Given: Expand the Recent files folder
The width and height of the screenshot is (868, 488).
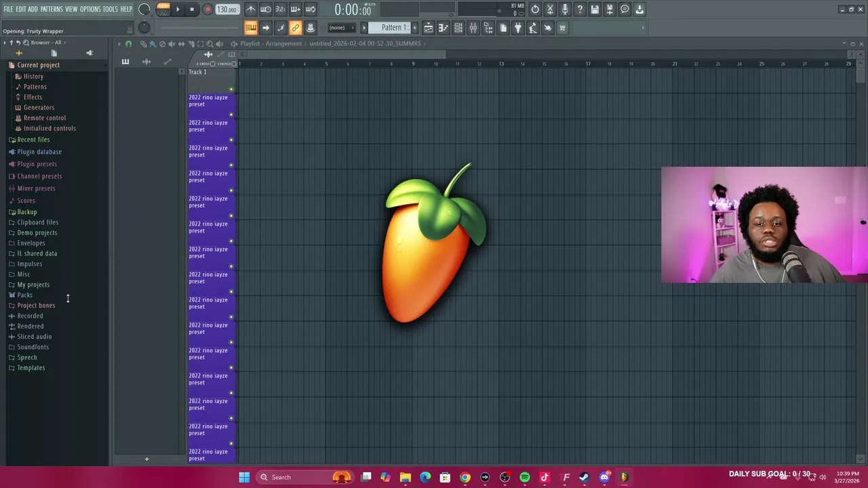Looking at the screenshot, I should click(33, 140).
